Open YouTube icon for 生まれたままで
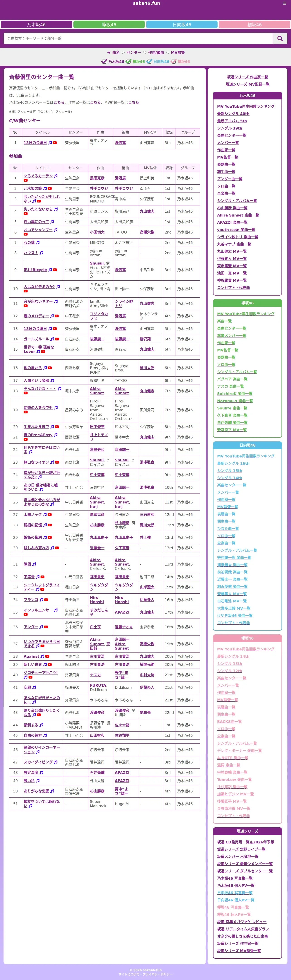 57,427
